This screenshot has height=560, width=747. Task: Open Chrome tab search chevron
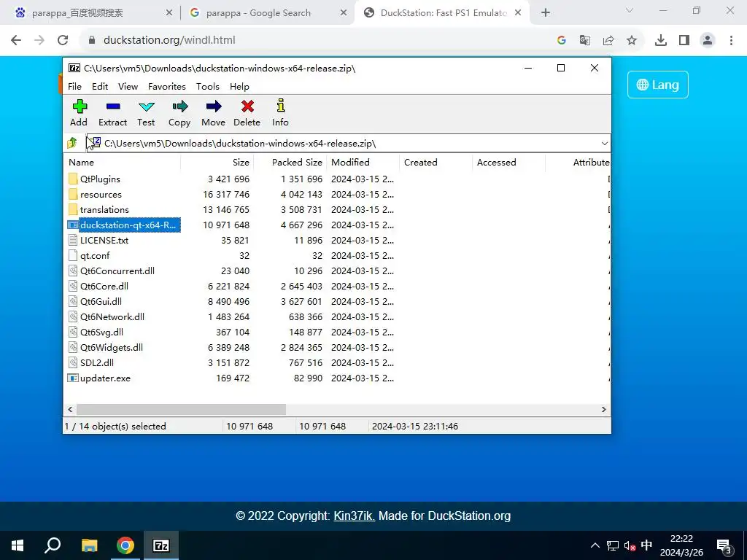630,10
